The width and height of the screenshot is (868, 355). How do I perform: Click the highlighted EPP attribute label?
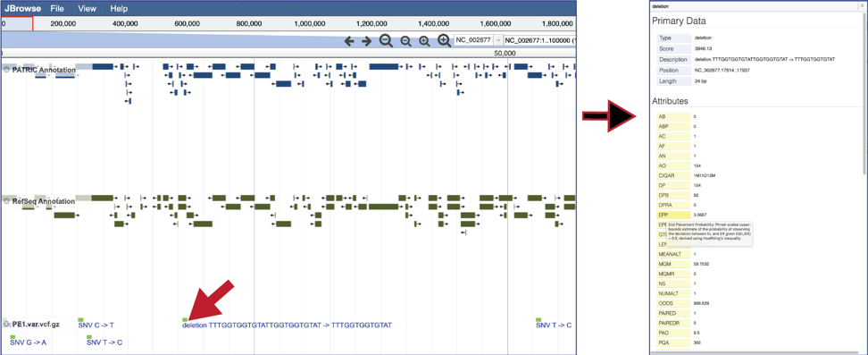(673, 215)
